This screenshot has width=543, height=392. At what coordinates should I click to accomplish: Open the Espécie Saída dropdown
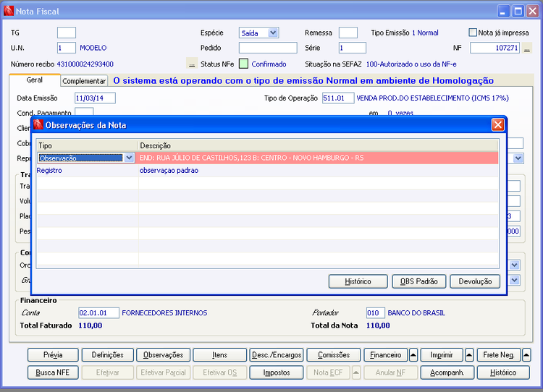(273, 33)
